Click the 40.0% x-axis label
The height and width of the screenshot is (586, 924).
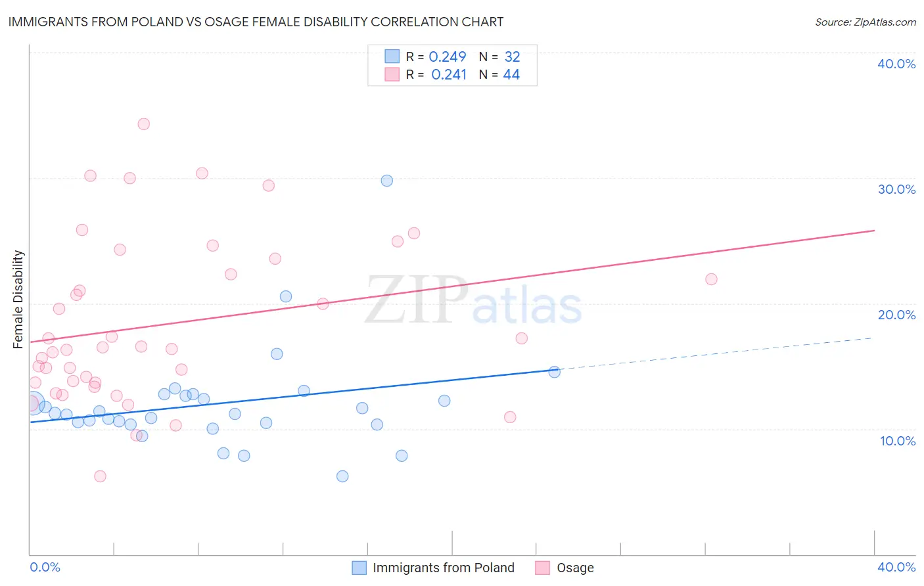point(896,567)
